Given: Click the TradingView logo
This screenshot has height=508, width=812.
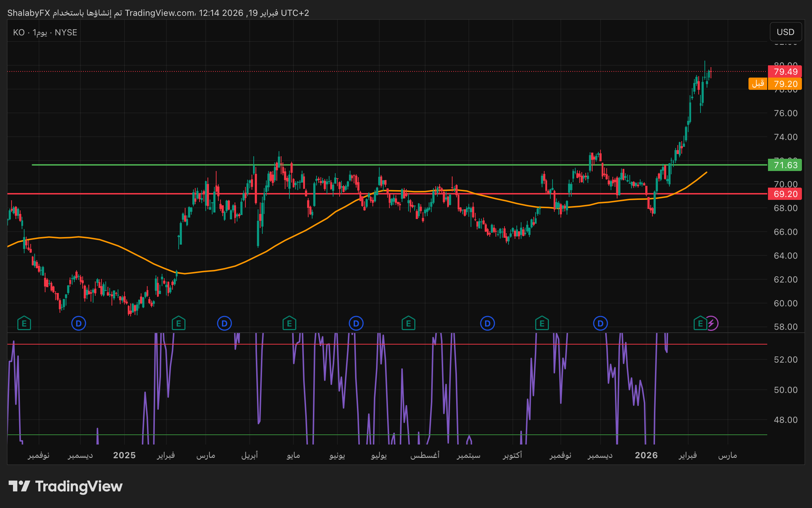Looking at the screenshot, I should tap(65, 486).
